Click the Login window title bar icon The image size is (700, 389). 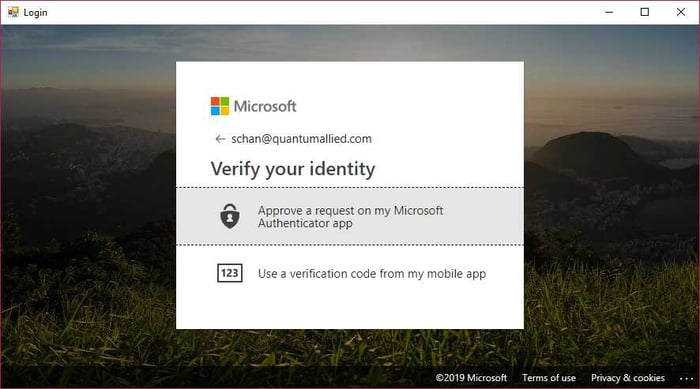(x=13, y=12)
